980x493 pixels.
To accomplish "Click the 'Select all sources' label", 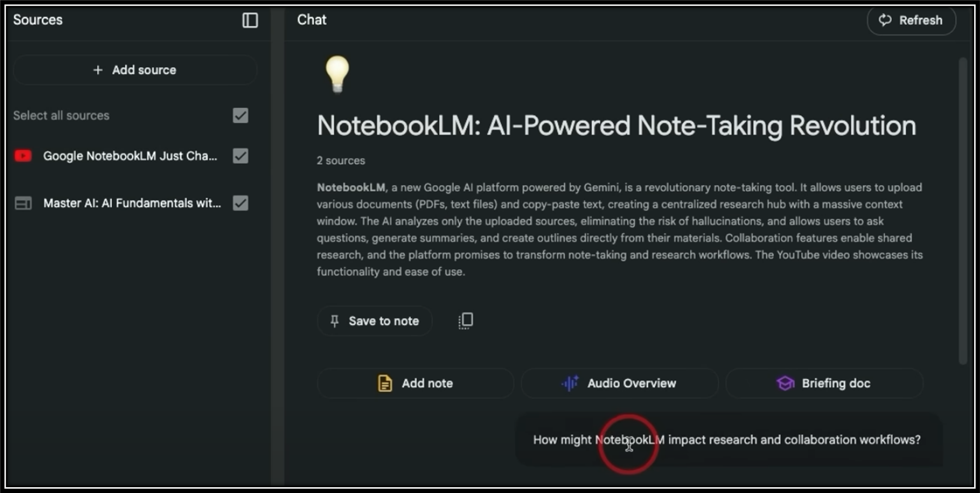I will click(x=61, y=115).
